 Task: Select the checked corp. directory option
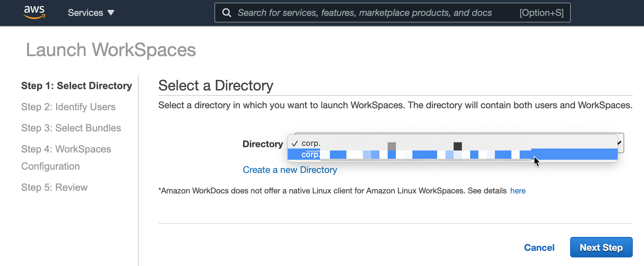[452, 143]
